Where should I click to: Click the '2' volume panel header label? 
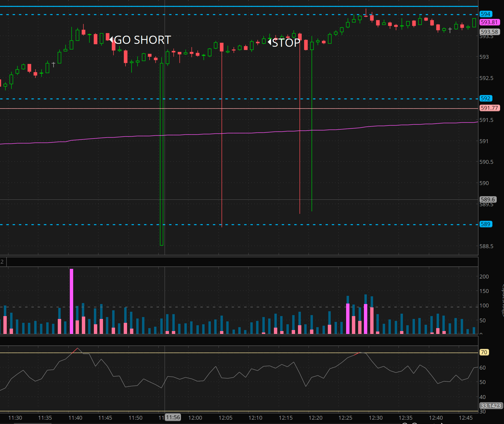point(2,262)
